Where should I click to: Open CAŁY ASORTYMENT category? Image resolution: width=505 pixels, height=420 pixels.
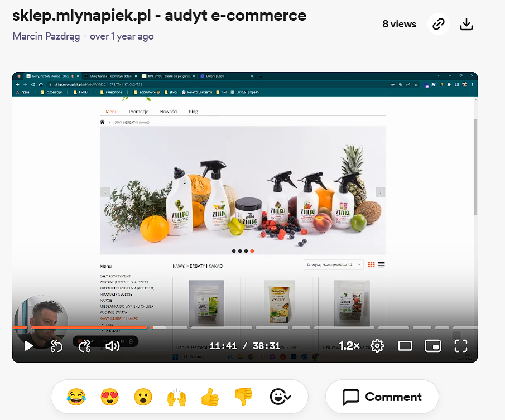click(x=115, y=276)
